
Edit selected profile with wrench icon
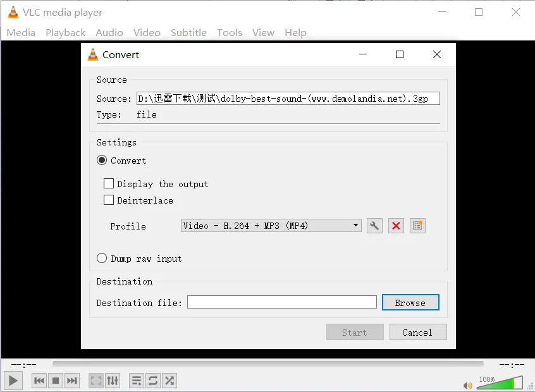[375, 226]
